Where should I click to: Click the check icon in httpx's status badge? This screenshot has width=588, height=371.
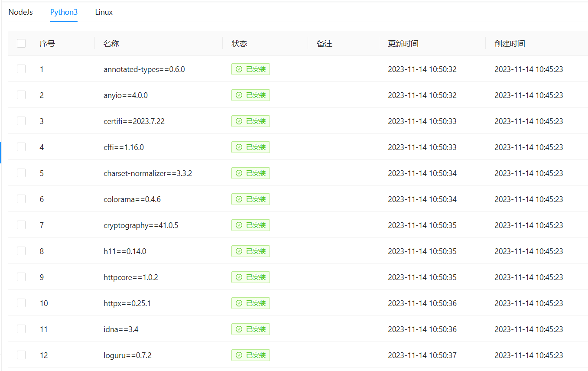239,303
